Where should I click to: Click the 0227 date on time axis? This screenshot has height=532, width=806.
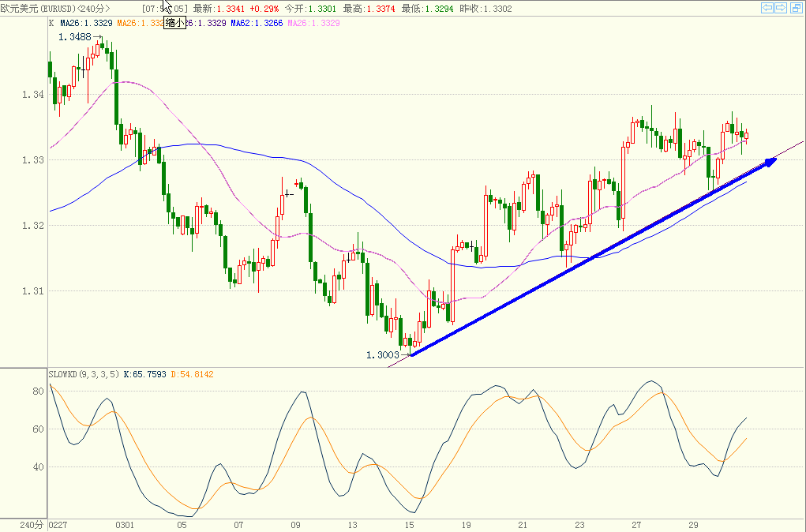[x=58, y=525]
